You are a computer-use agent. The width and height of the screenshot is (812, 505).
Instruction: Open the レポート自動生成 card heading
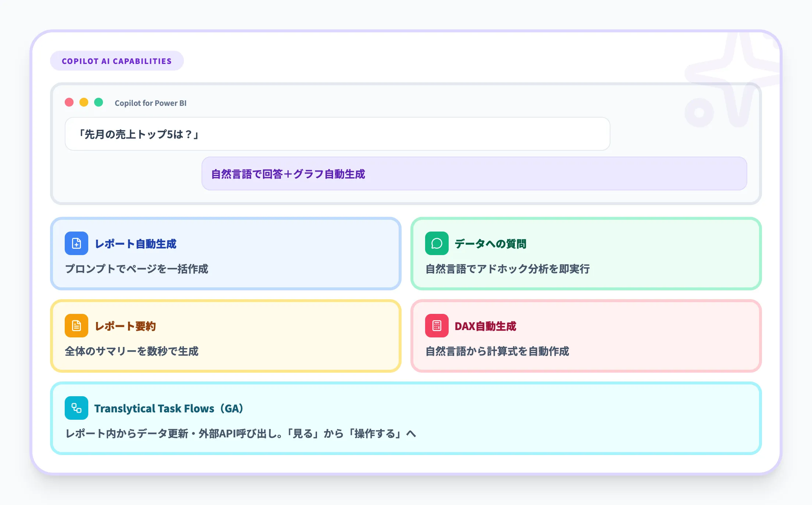click(136, 244)
